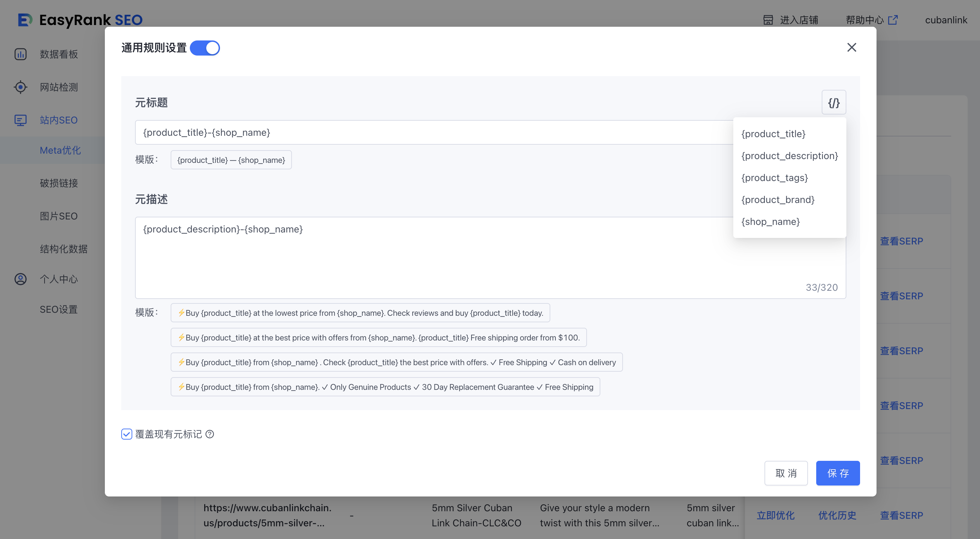
Task: Click 优化历史 for the 5mm silver product
Action: [837, 515]
